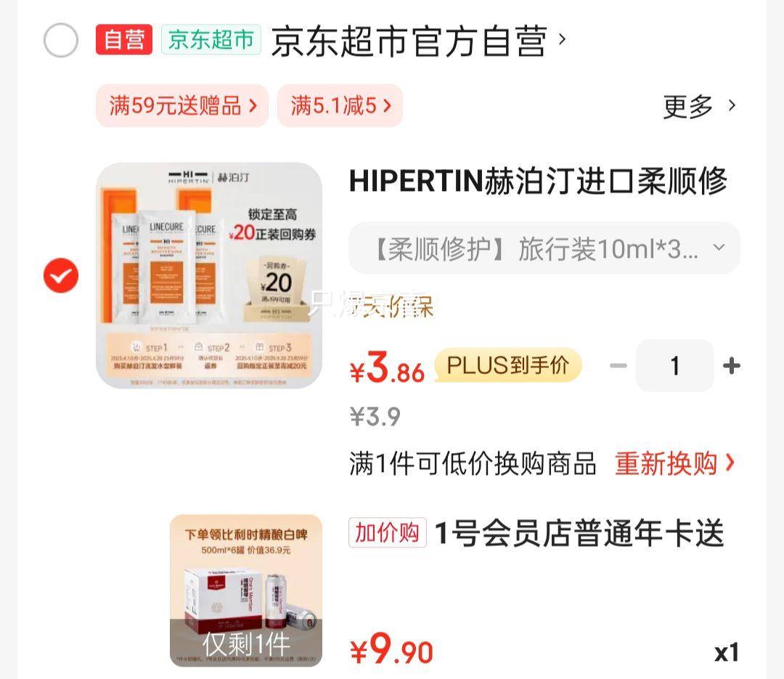Open the 满5.1减5 discount tag
The width and height of the screenshot is (784, 679).
(340, 105)
